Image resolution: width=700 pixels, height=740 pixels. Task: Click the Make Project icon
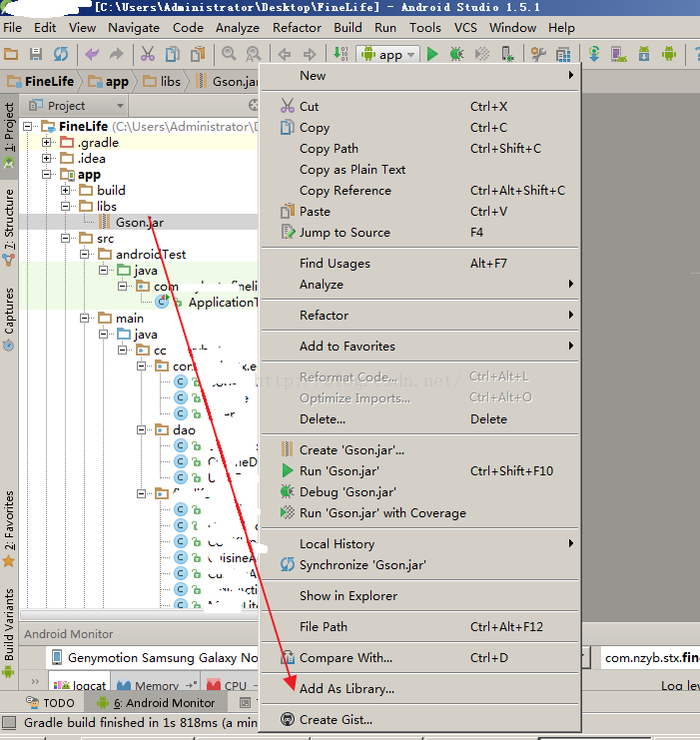[340, 54]
